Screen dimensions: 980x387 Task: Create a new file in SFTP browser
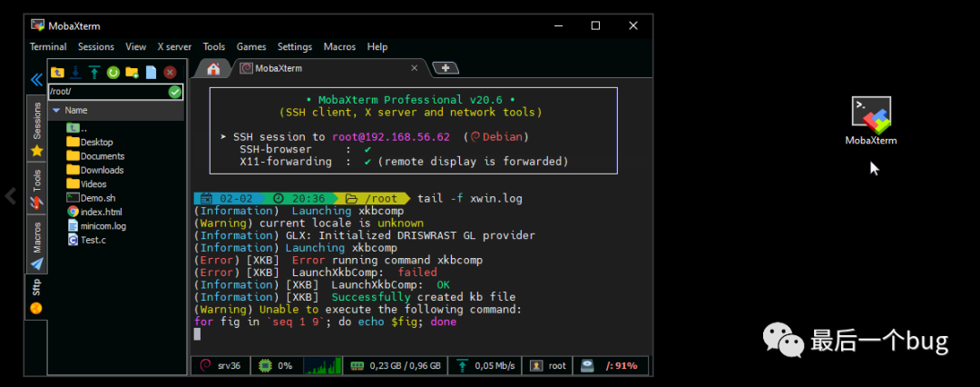(x=151, y=72)
